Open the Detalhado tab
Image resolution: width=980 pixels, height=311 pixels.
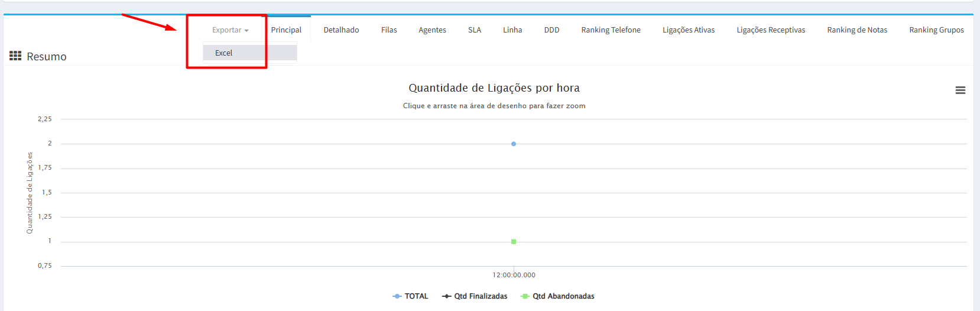tap(341, 30)
